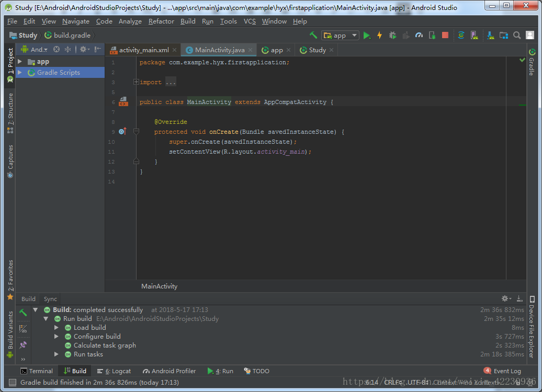542x392 pixels.
Task: Close the MainActivity.java tab
Action: pos(250,50)
